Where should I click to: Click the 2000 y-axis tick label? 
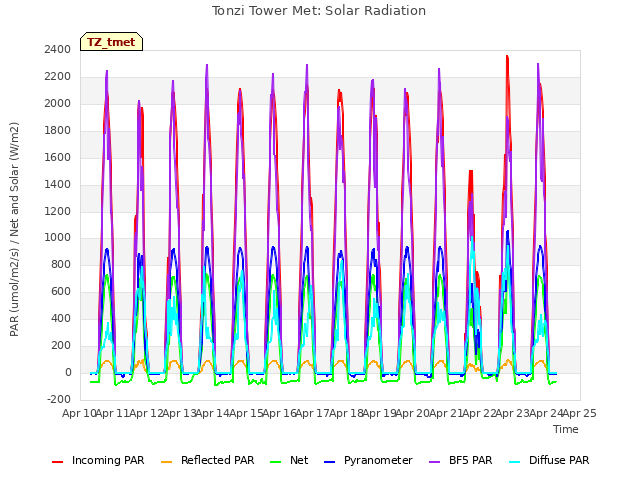(58, 103)
